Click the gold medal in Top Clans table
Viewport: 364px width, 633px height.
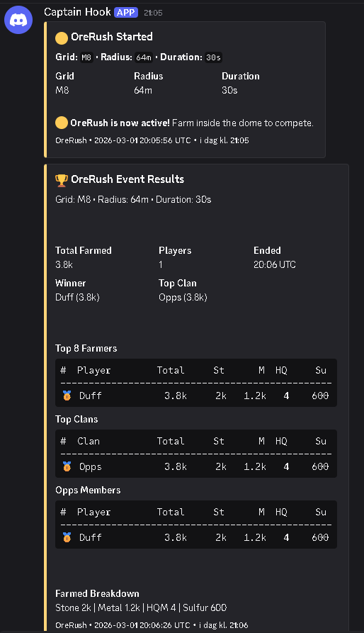coord(67,466)
